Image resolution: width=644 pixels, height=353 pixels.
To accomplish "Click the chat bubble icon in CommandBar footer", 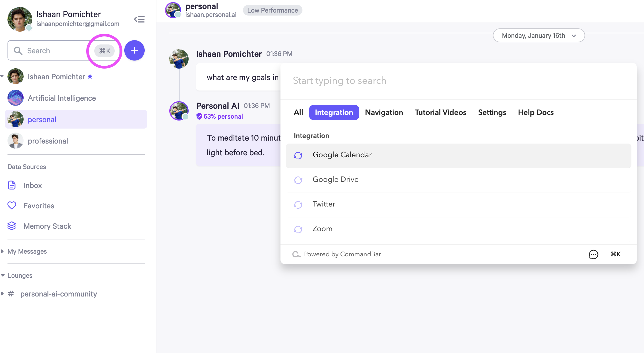I will pos(593,254).
